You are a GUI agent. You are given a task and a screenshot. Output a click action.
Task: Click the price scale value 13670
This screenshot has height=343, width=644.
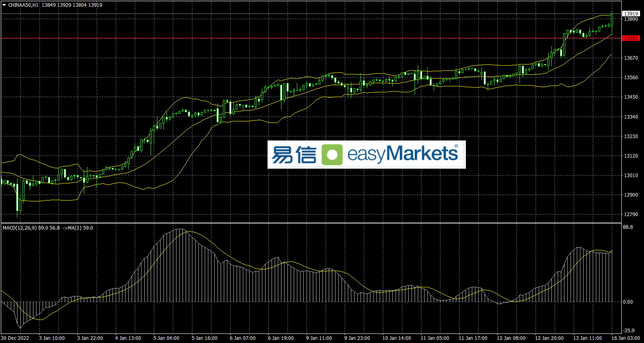pos(631,58)
